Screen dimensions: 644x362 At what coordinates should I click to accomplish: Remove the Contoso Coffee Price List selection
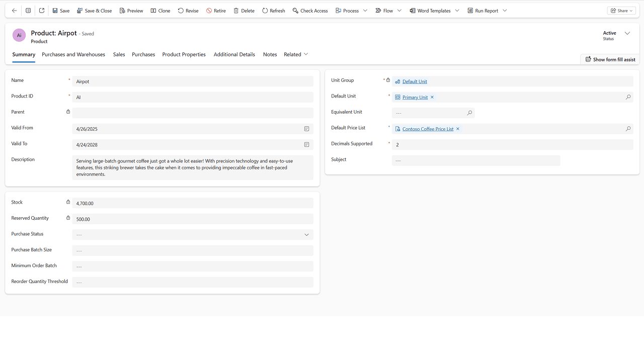pos(457,129)
